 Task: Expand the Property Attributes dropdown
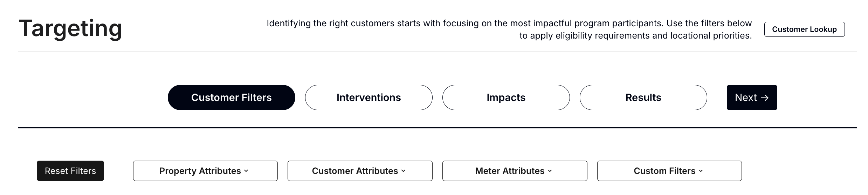(x=205, y=171)
